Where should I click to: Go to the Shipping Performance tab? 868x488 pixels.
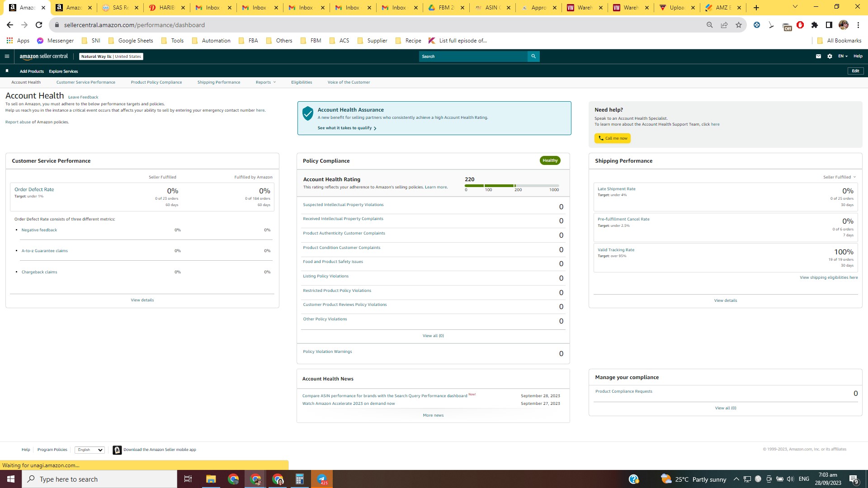pyautogui.click(x=219, y=82)
